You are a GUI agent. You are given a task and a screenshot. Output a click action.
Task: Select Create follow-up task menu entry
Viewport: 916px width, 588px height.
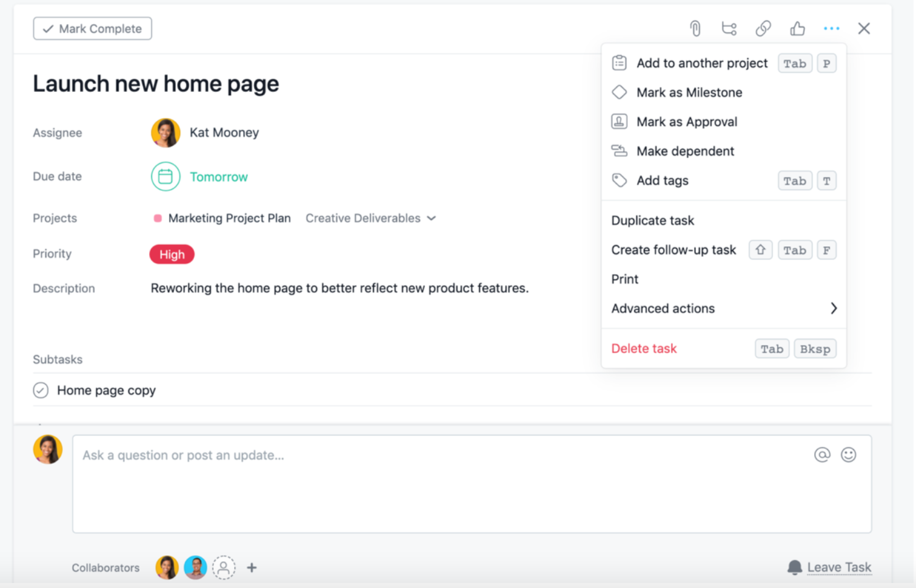(x=724, y=250)
